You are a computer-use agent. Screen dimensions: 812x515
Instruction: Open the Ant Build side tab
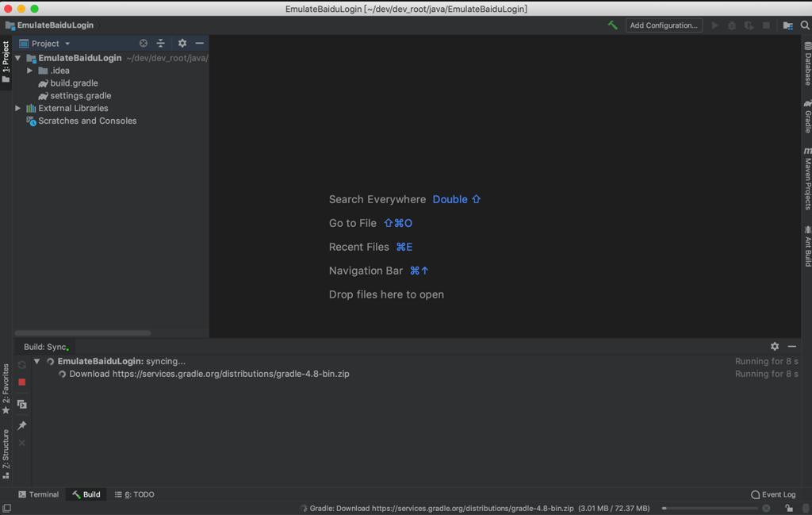pos(806,246)
